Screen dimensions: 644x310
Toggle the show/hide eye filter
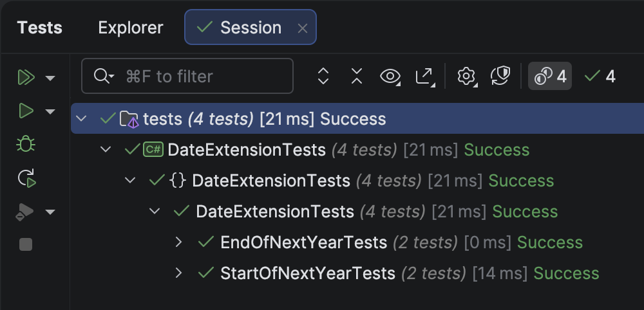click(390, 77)
